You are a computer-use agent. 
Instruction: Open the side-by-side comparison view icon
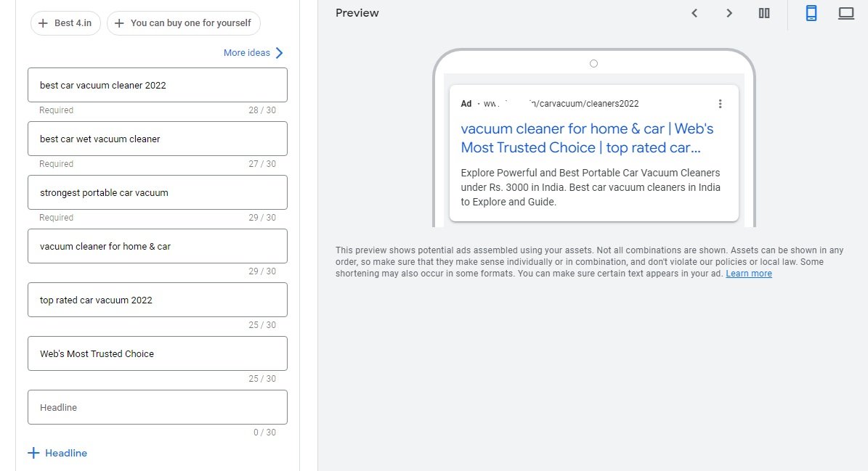(x=764, y=13)
